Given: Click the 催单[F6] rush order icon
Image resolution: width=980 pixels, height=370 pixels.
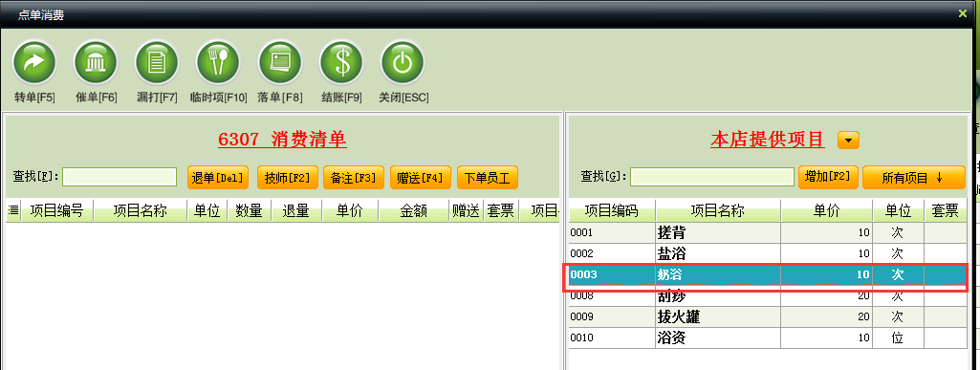Looking at the screenshot, I should click(x=96, y=62).
